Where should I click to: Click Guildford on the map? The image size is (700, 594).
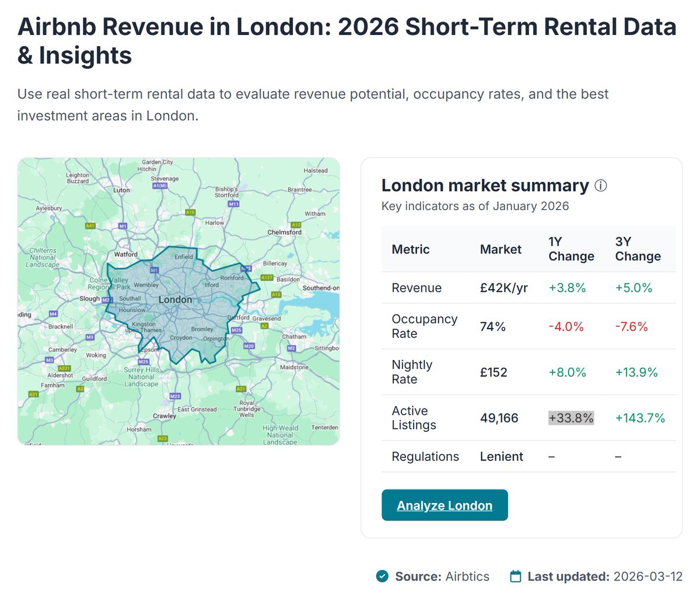(x=94, y=379)
